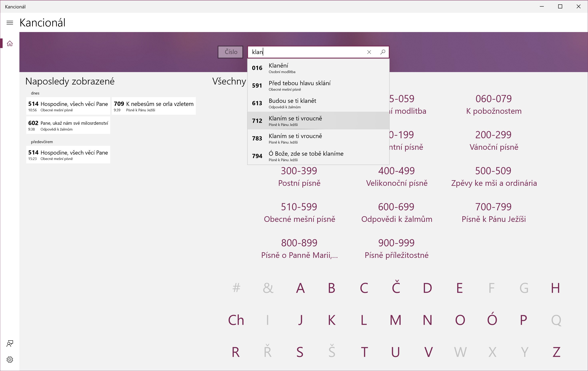Clear the search box text
This screenshot has width=588, height=371.
tap(369, 52)
